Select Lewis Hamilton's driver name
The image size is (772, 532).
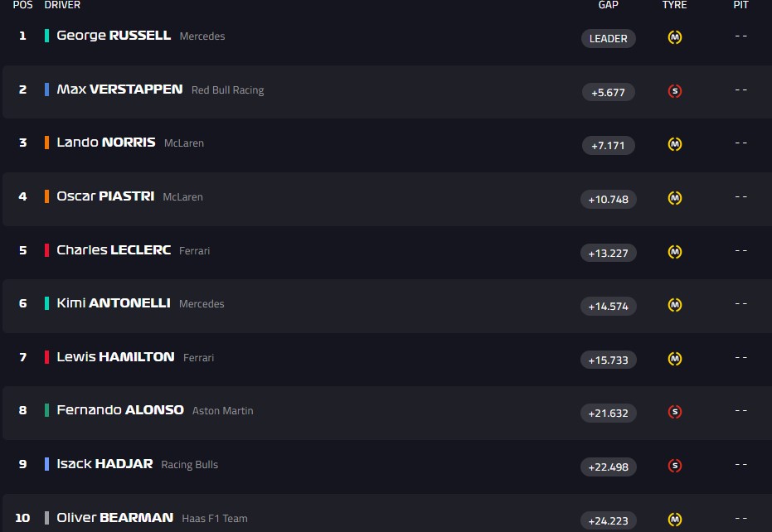pyautogui.click(x=115, y=357)
